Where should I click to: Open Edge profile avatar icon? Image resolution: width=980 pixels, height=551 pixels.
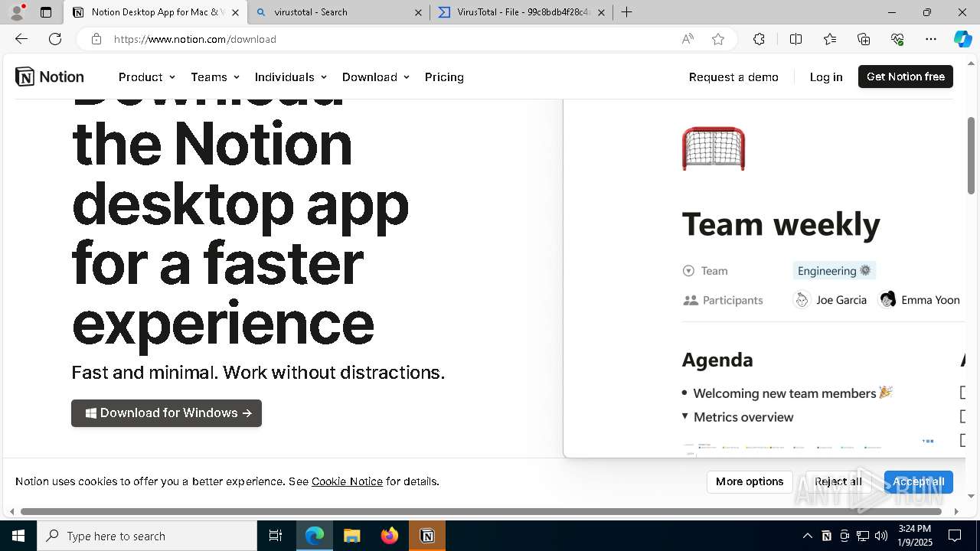pos(17,12)
